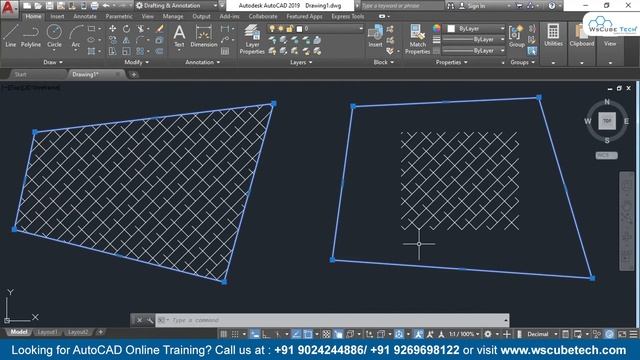Click the color wheel object color icon
This screenshot has width=640, height=360.
pos(437,28)
